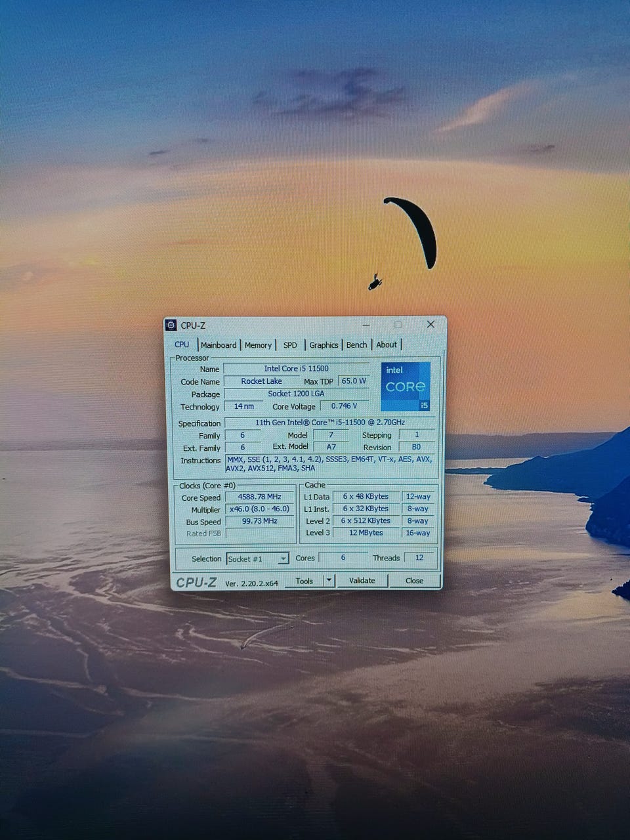Click the Name field Intel Core i5 11500
Screen dimensions: 630x840
click(x=297, y=369)
